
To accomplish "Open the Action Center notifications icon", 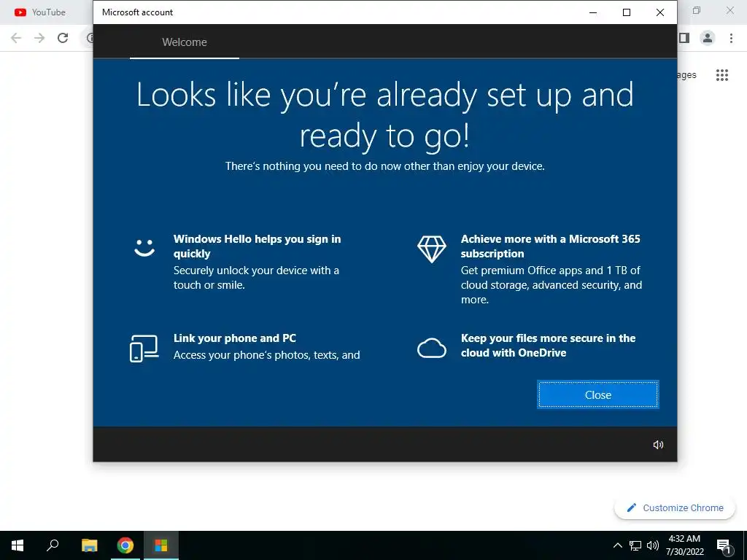I will (x=724, y=545).
